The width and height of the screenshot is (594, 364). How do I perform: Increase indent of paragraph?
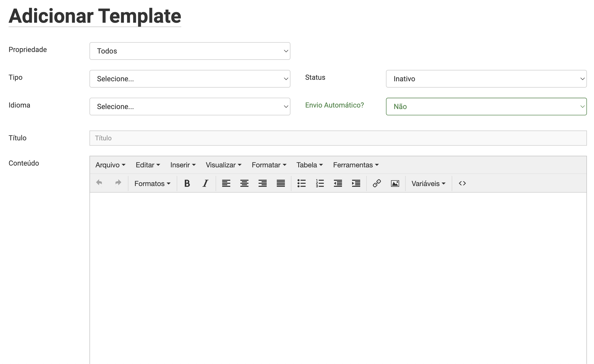356,183
